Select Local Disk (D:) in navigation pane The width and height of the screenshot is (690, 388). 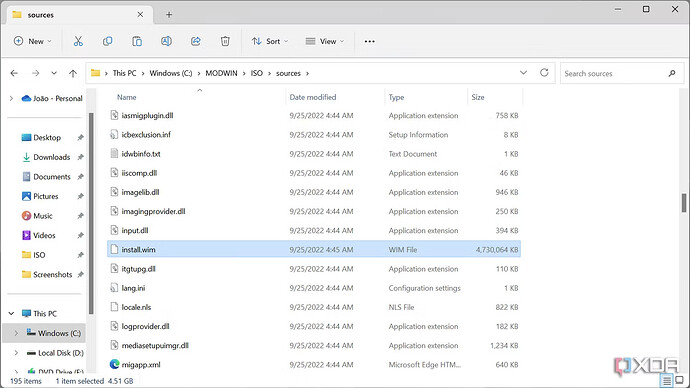coord(55,353)
